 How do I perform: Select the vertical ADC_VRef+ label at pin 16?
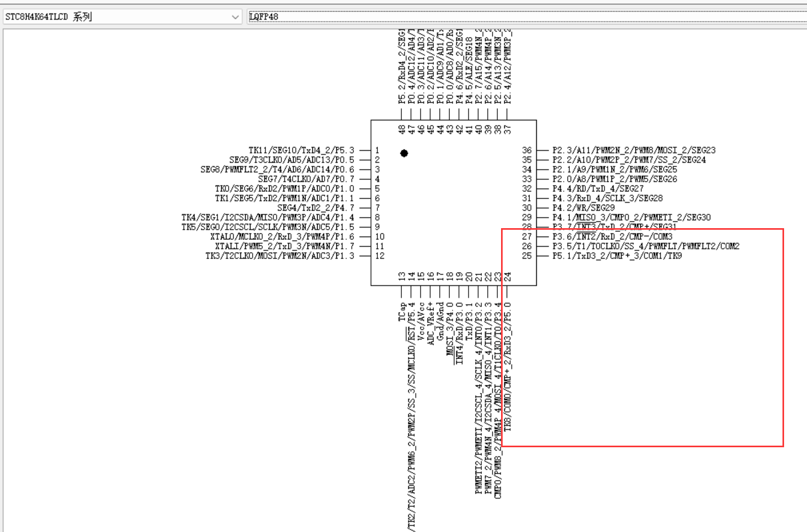pyautogui.click(x=430, y=324)
